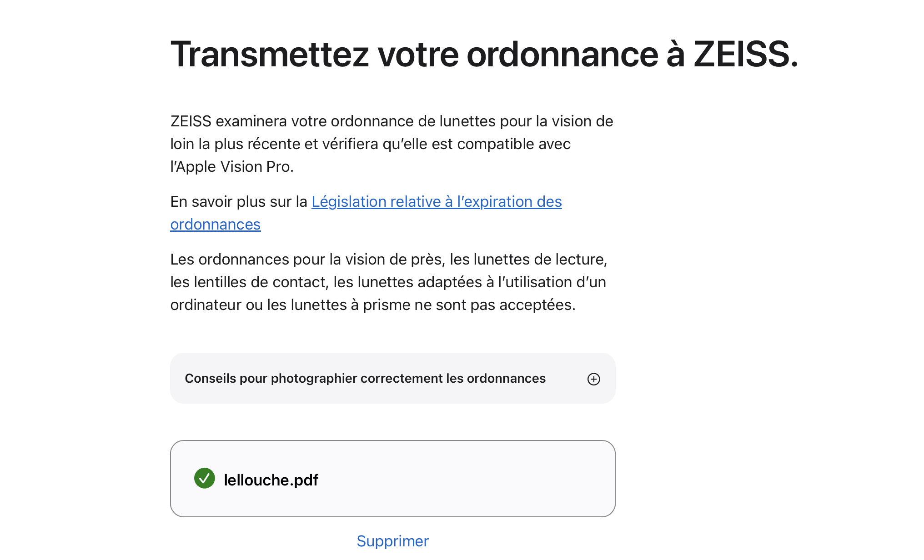Click the Supprimer link below the file
The width and height of the screenshot is (924, 560).
pos(392,541)
